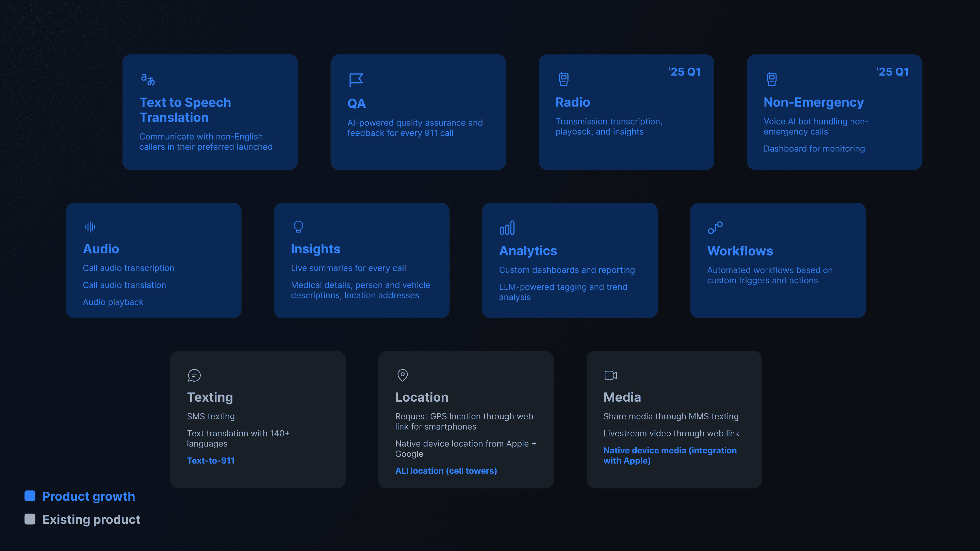Viewport: 980px width, 551px height.
Task: Click the Analytics card heading
Action: click(x=528, y=251)
